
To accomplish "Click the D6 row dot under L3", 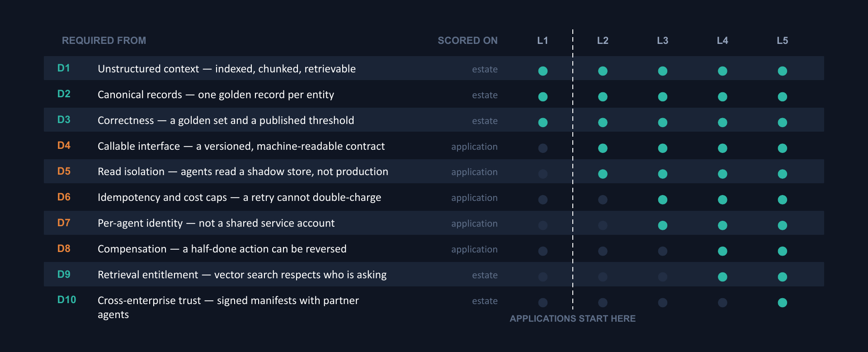I will click(663, 200).
